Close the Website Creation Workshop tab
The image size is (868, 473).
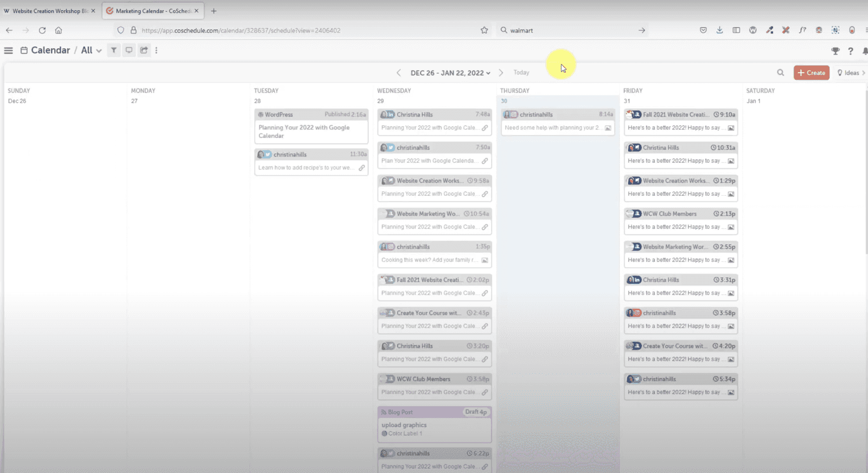[93, 11]
